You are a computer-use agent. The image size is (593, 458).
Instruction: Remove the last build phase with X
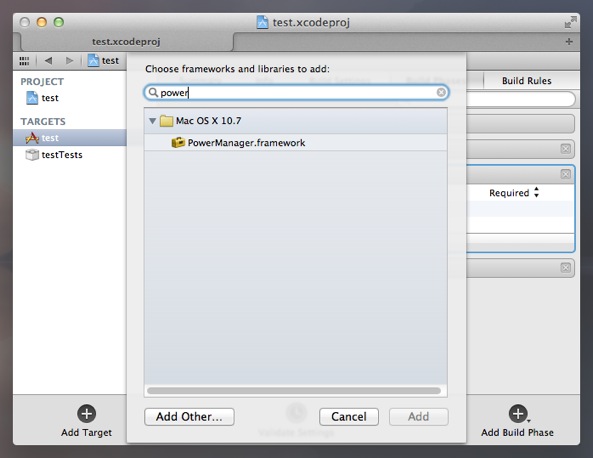[565, 268]
